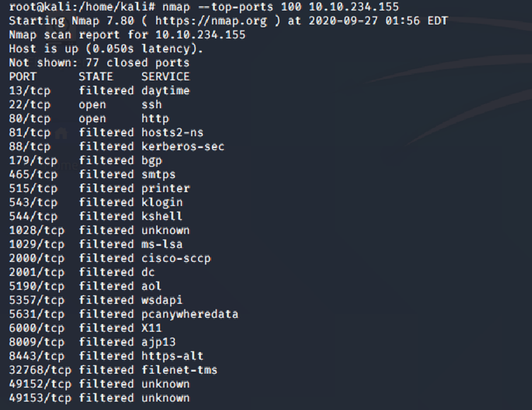
Task: Click the SERVICE column header
Action: point(166,76)
